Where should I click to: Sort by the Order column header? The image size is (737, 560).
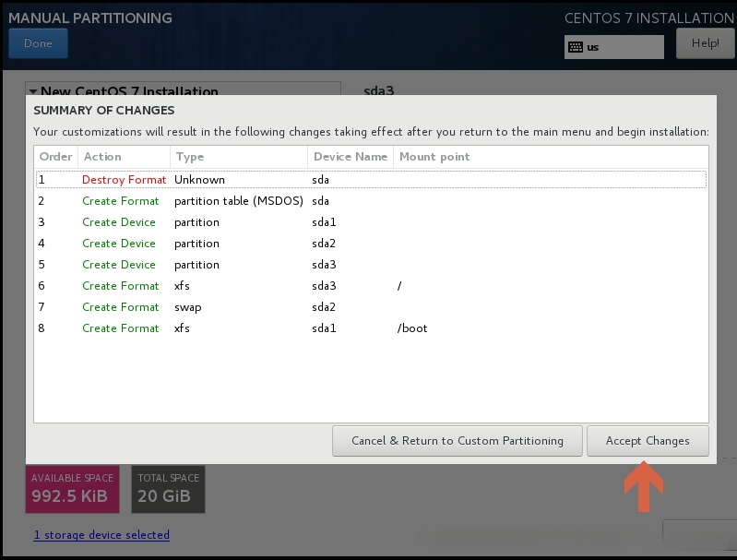[x=56, y=157]
